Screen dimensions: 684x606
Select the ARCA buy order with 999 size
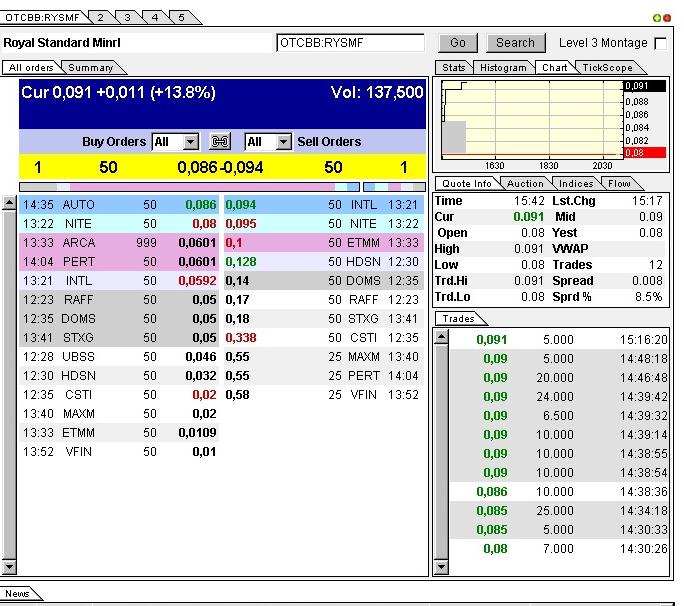pos(119,243)
